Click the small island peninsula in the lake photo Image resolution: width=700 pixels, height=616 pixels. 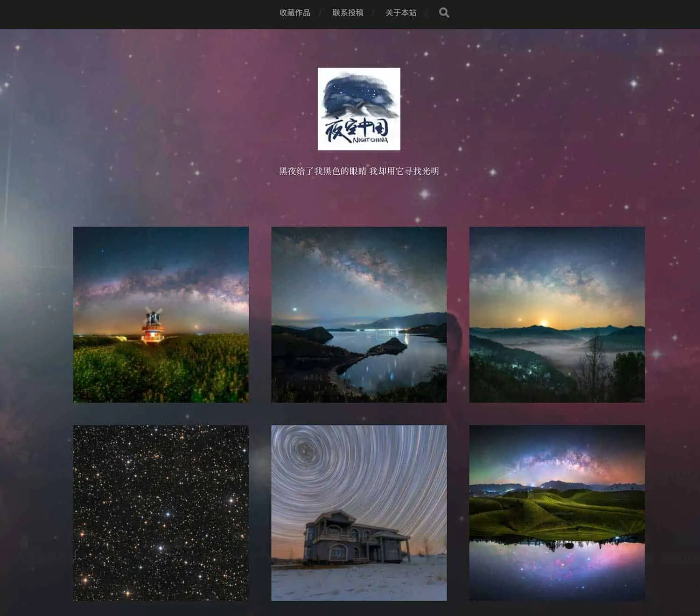tap(386, 347)
